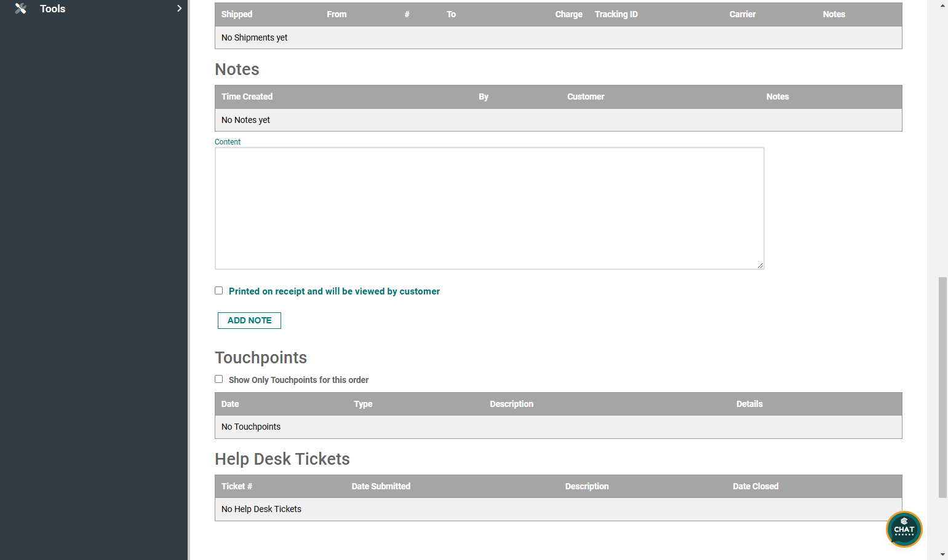Focus the note Content text area

click(490, 208)
